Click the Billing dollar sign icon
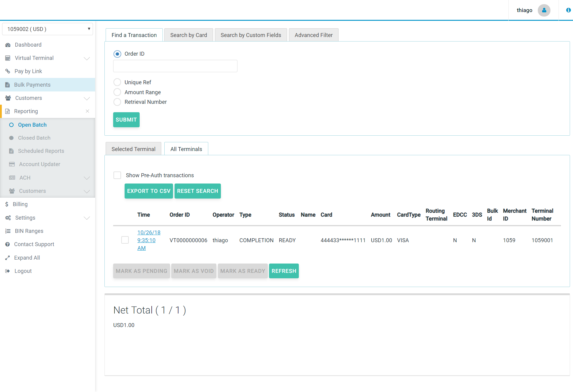This screenshot has width=573, height=392. (7, 204)
